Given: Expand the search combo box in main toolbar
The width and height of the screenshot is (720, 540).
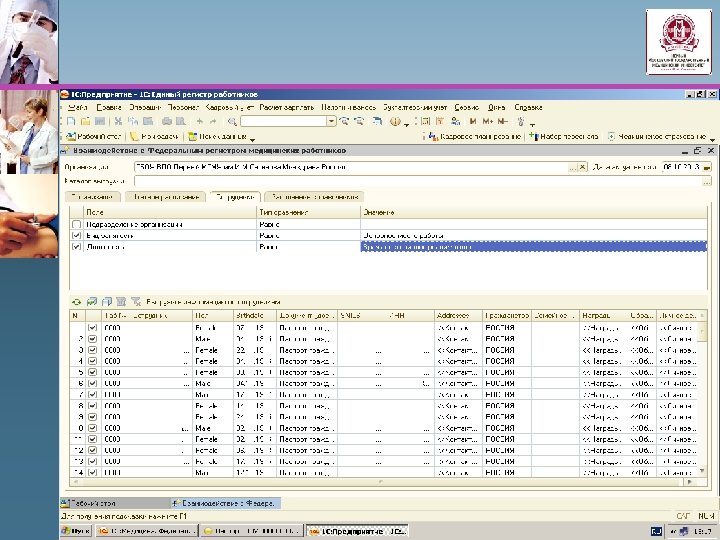Looking at the screenshot, I should 333,121.
